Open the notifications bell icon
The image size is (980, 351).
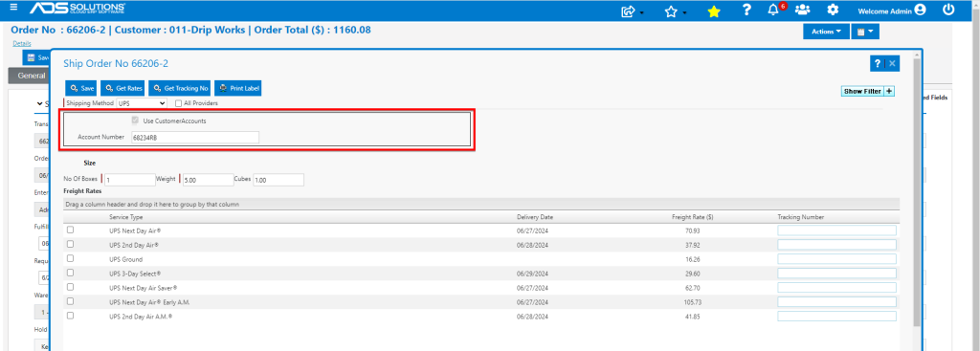point(773,10)
